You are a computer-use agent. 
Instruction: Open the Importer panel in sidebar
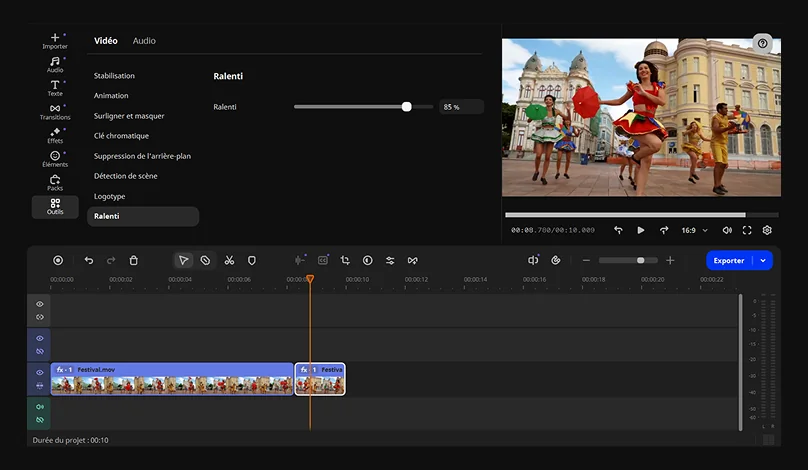[55, 40]
